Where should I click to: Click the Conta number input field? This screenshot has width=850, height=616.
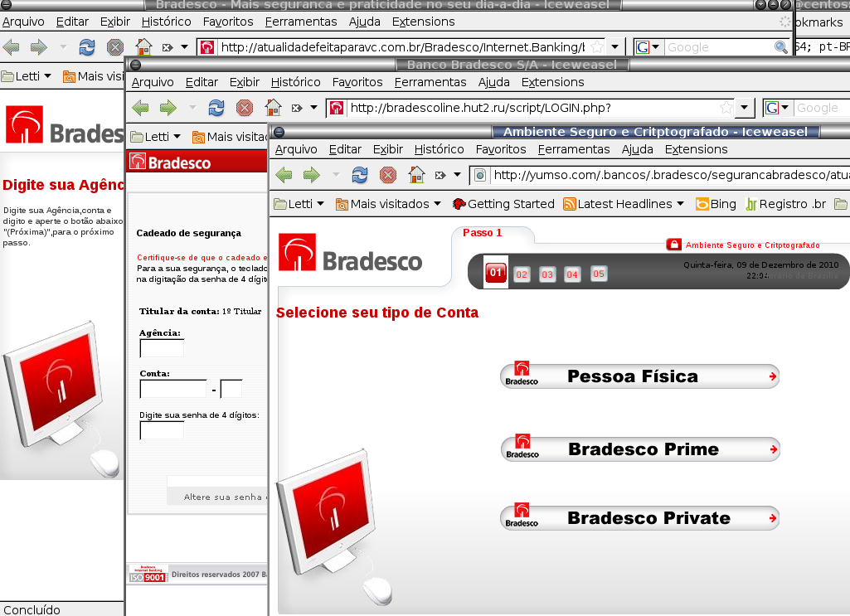(x=173, y=389)
